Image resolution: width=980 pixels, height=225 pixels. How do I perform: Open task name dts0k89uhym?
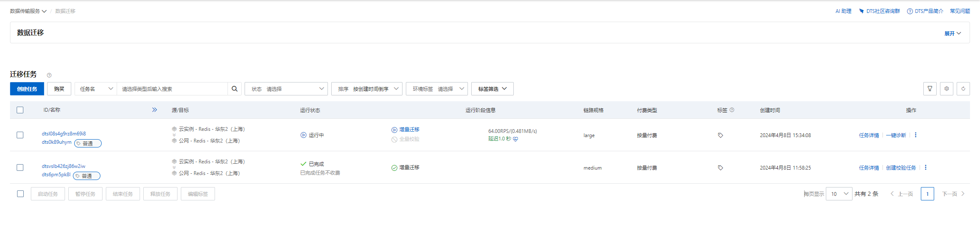click(57, 142)
